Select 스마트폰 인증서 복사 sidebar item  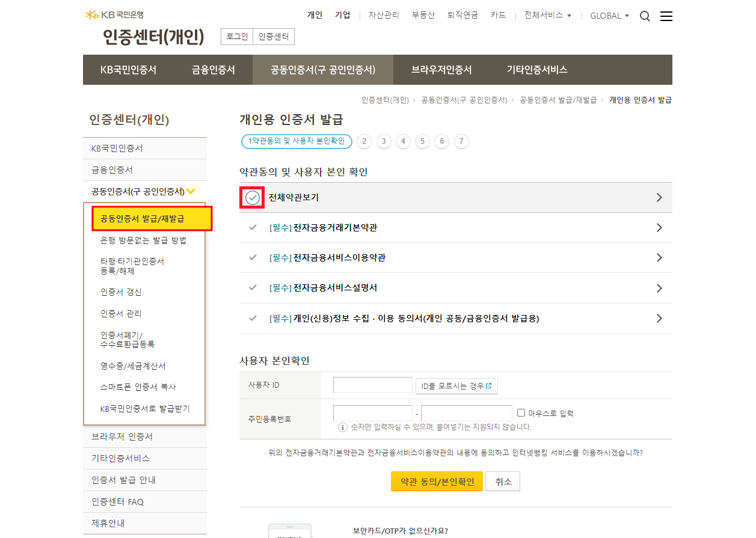pos(138,387)
